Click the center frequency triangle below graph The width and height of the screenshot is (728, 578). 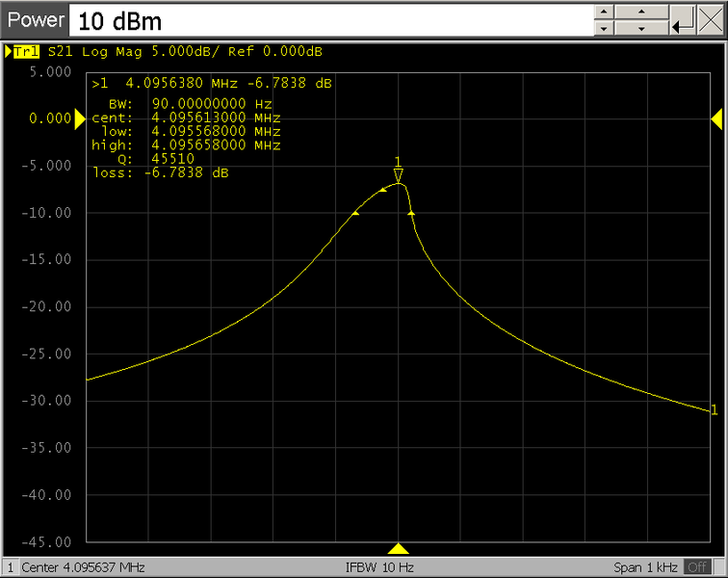pyautogui.click(x=398, y=549)
